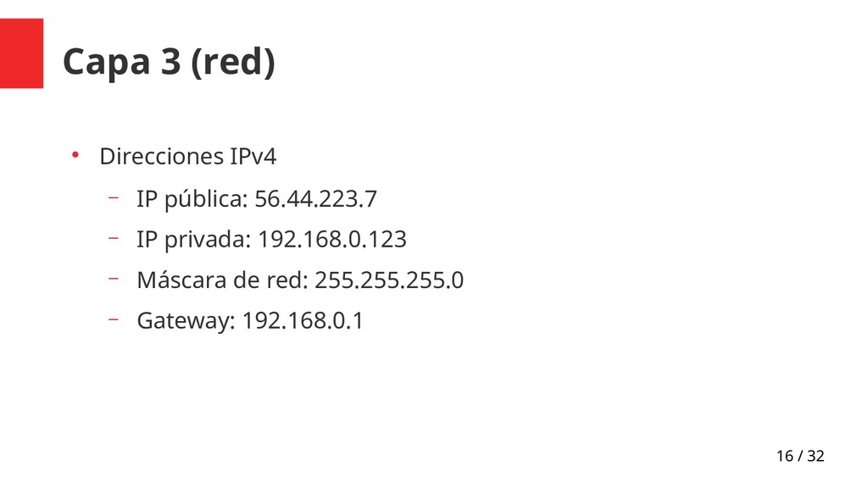Click the word (red) in the title

233,61
